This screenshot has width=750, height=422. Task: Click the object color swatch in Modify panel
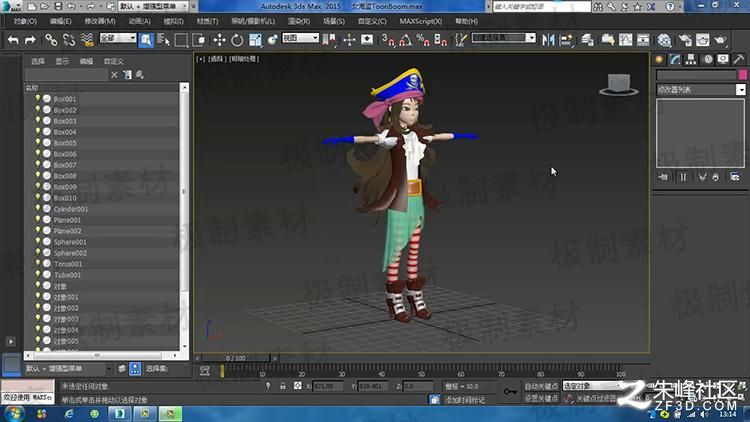742,75
